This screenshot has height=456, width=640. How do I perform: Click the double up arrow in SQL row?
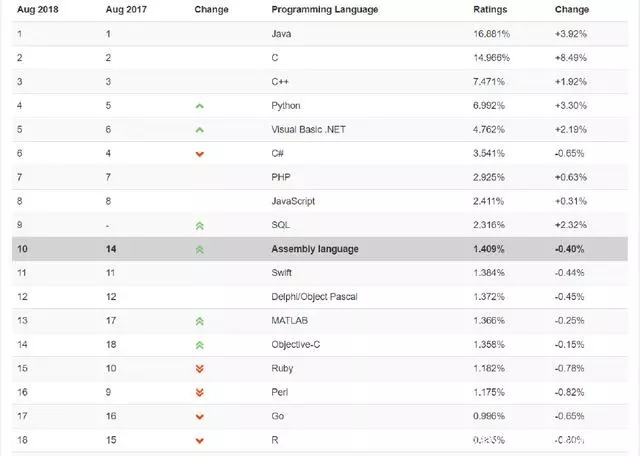click(x=199, y=225)
